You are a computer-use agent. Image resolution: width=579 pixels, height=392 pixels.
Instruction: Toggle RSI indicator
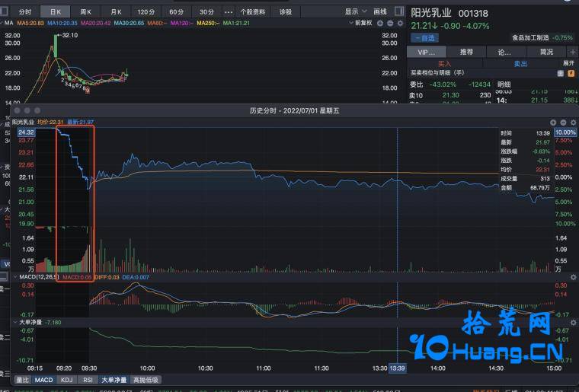[x=88, y=380]
